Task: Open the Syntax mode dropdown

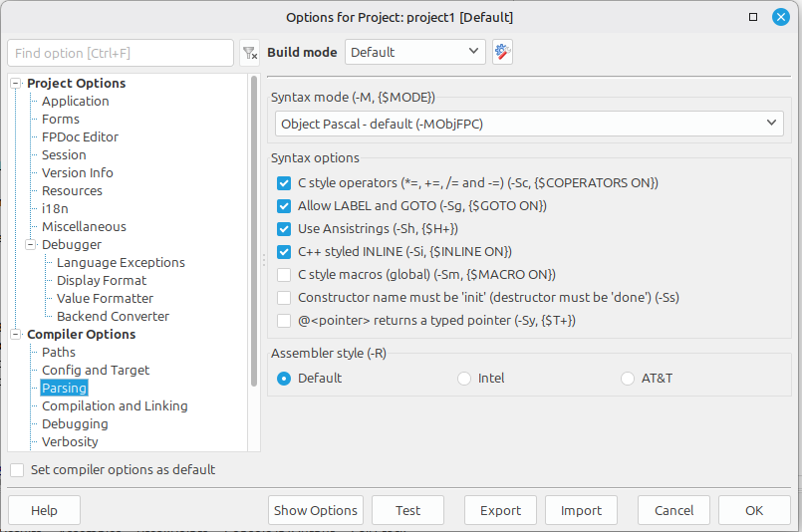Action: coord(528,124)
